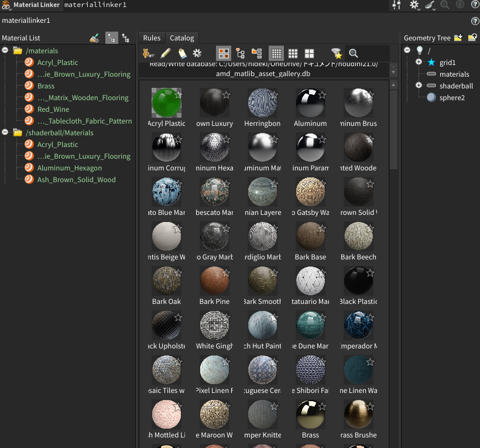
Task: Select the Bark Beech material thumbnail
Action: [358, 237]
